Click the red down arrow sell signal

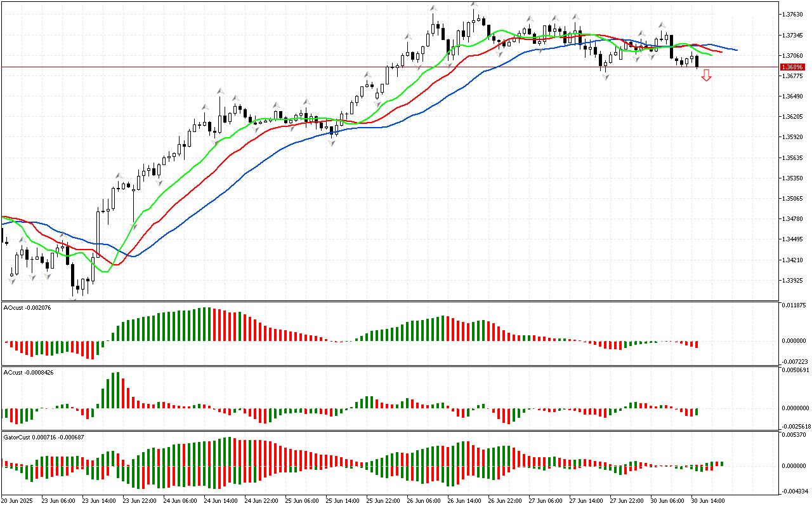[706, 76]
